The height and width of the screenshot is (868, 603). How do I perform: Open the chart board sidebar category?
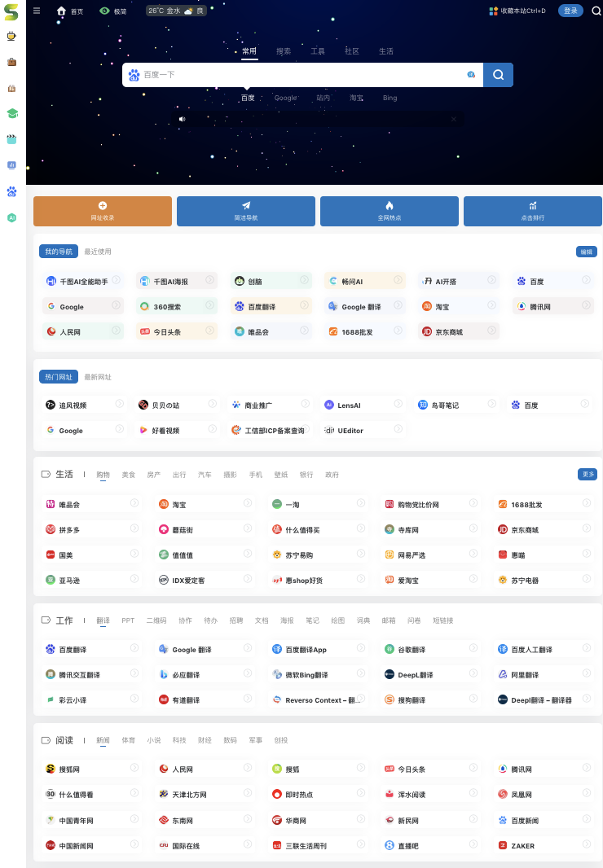click(x=11, y=165)
